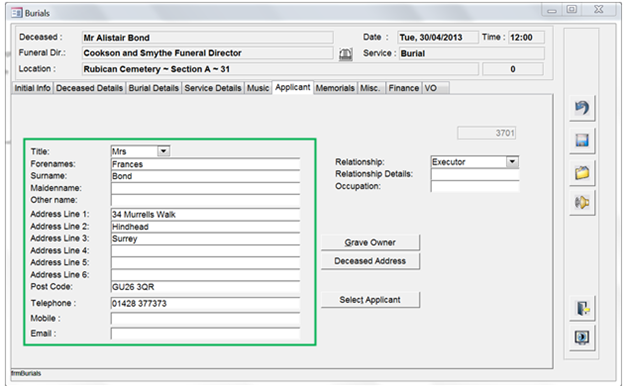Close the Burials window
Viewport: 623px width, 386px height.
[x=599, y=10]
